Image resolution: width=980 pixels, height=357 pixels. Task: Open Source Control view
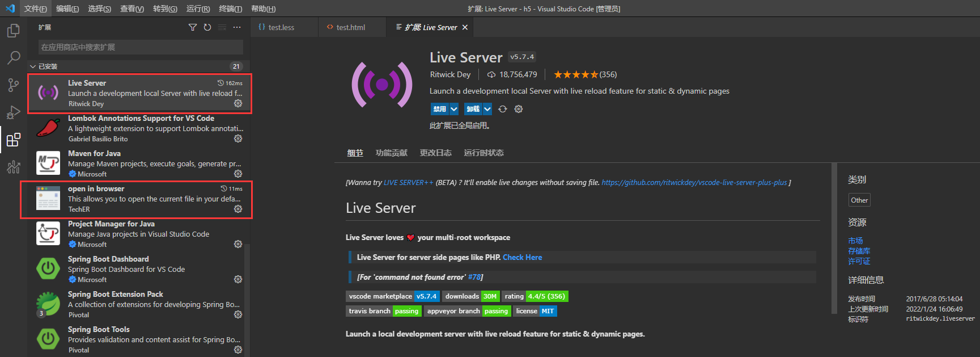click(x=13, y=85)
